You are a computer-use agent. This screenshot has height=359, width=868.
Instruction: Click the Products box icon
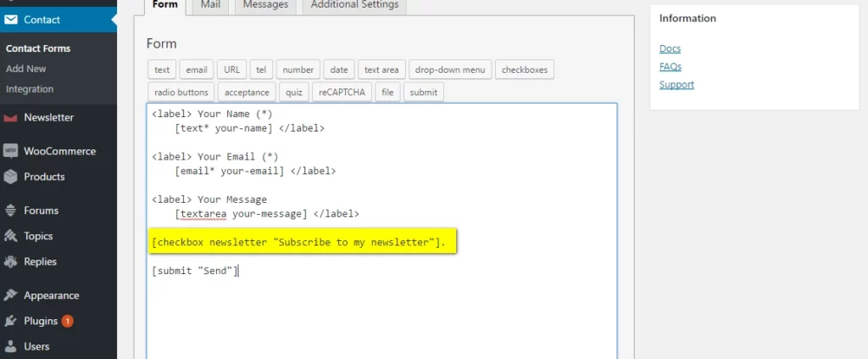[x=11, y=177]
